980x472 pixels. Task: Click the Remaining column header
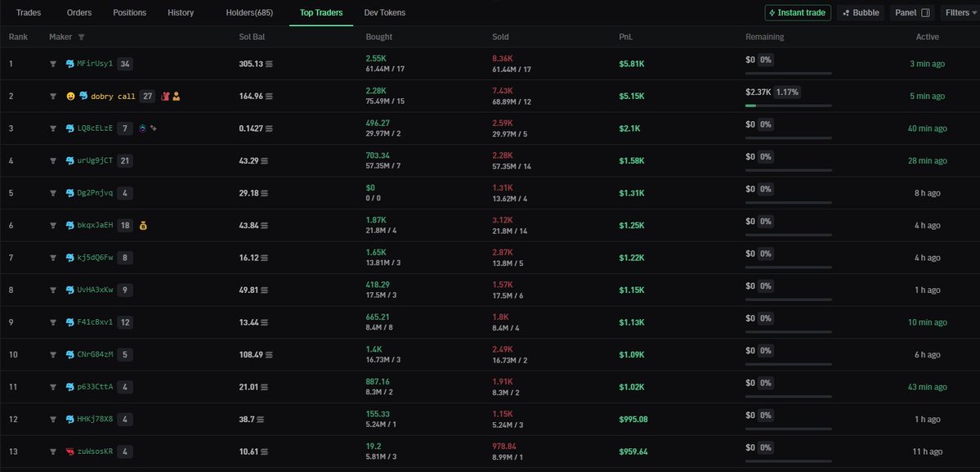coord(764,37)
